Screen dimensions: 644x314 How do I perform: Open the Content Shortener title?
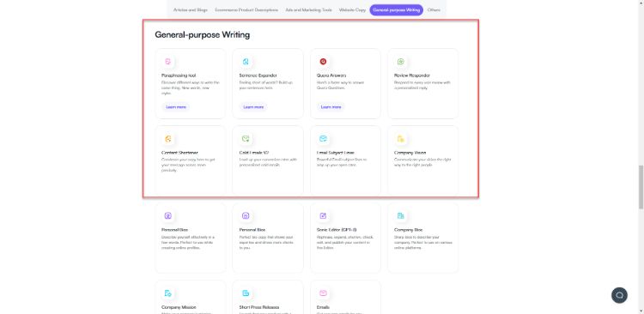179,153
